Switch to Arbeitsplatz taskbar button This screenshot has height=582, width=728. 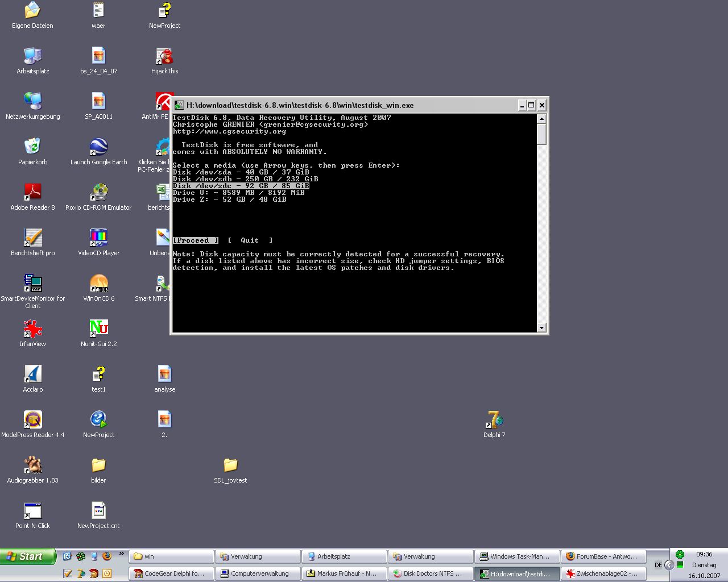pos(344,556)
